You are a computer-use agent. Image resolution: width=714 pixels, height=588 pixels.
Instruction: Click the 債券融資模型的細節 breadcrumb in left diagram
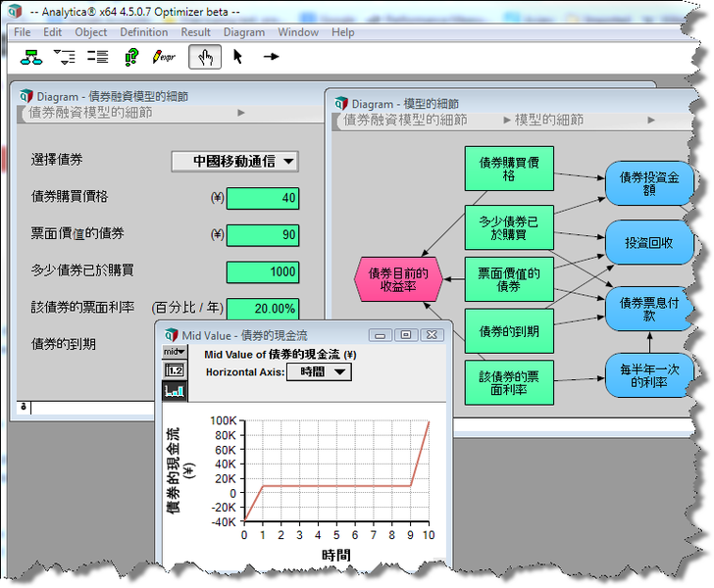tap(90, 113)
